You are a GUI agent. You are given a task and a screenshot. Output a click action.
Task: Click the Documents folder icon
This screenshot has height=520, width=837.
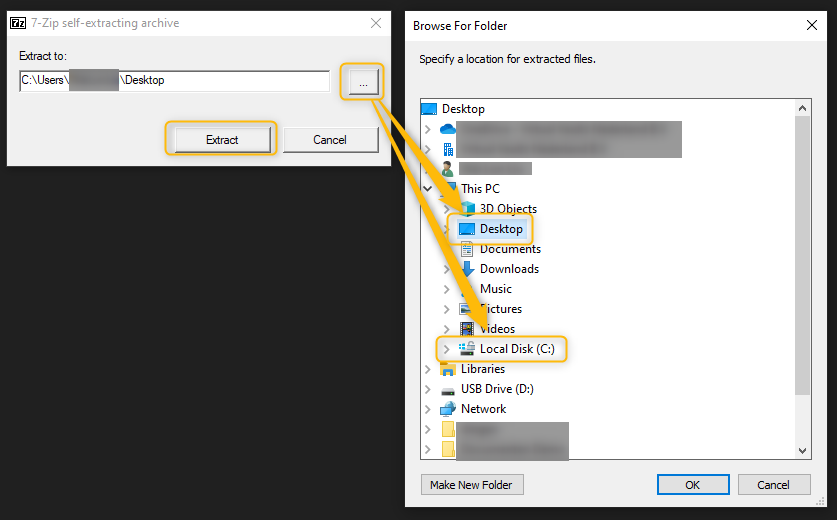click(467, 249)
